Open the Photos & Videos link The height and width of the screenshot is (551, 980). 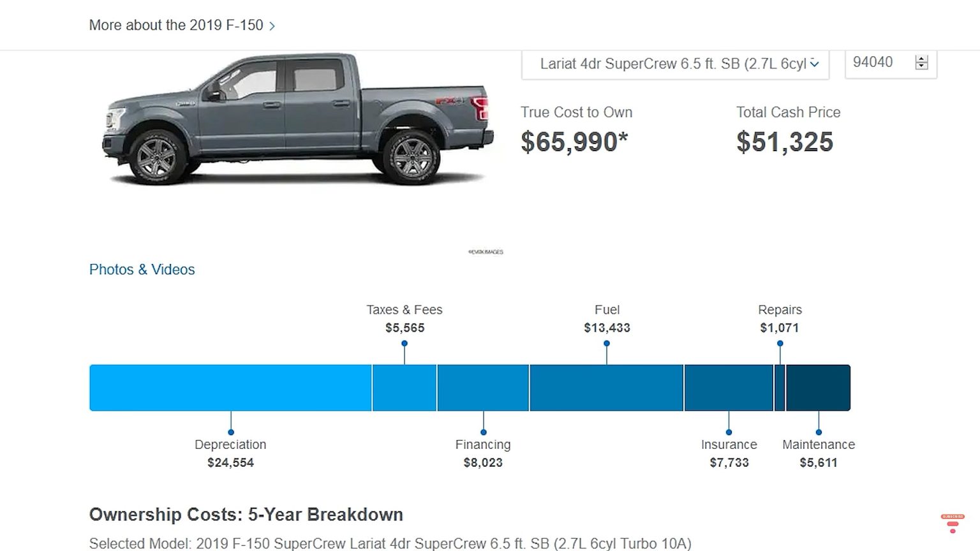tap(142, 270)
